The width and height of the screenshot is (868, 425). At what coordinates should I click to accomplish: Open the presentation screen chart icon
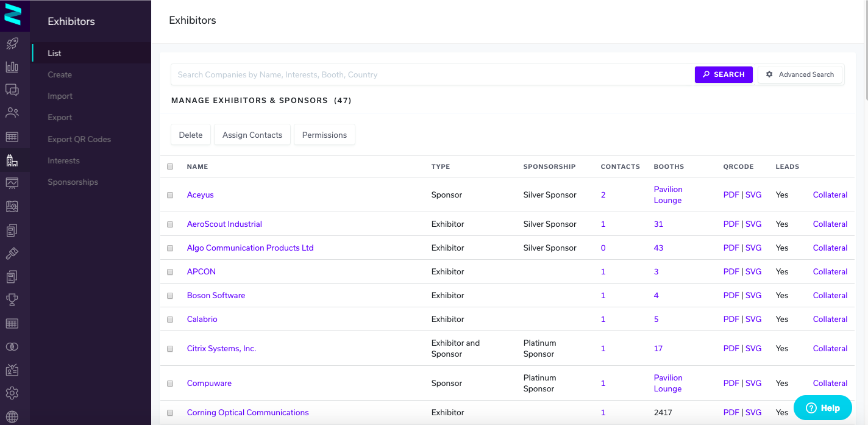pos(12,183)
